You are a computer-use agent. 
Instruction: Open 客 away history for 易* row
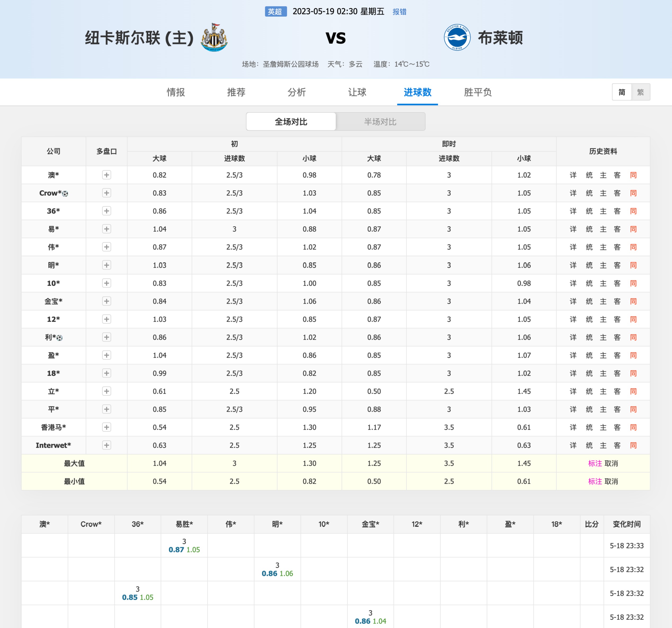pos(617,229)
